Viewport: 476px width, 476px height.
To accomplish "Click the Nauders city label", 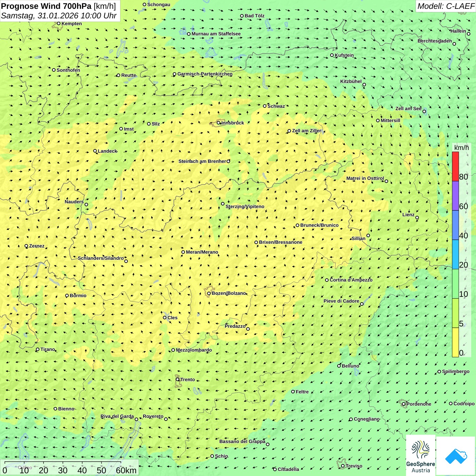I will [x=74, y=202].
